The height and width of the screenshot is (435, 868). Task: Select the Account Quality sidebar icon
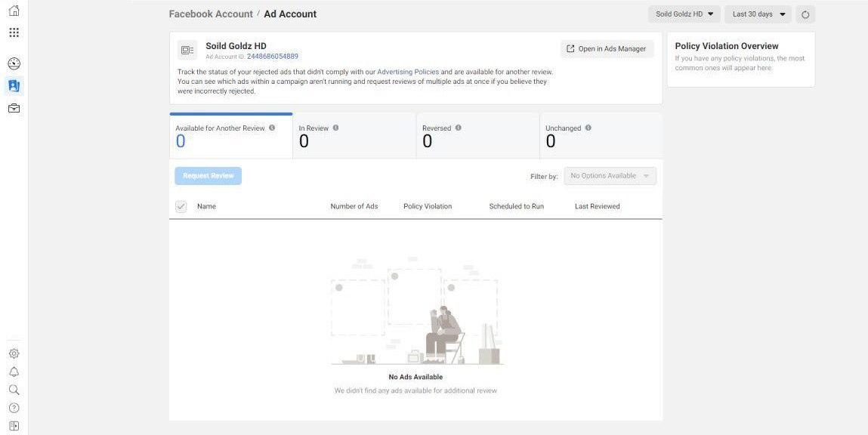click(14, 86)
